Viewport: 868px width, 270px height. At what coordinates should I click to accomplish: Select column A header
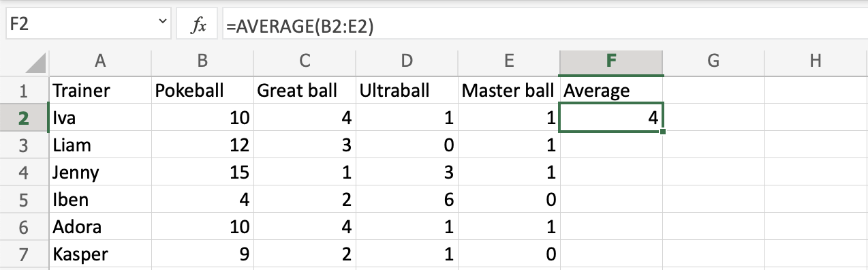pos(100,61)
